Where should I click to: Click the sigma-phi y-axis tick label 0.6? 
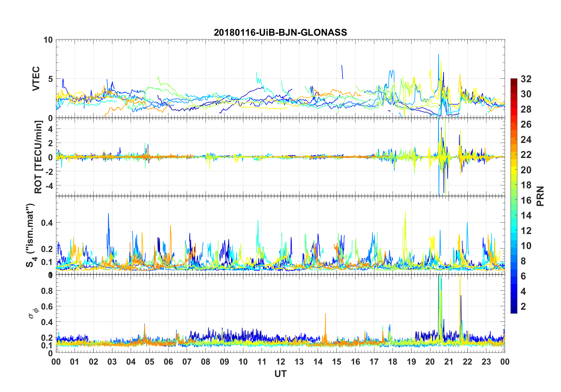[47, 306]
